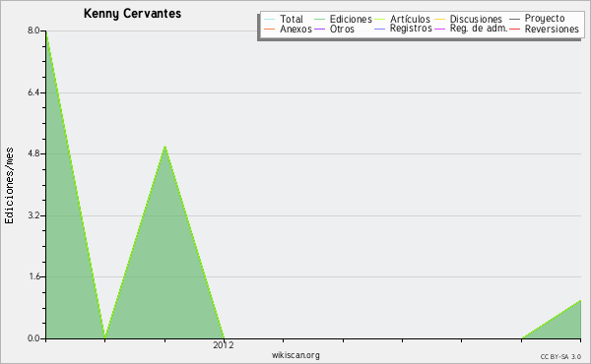Select the Anexos legend label

[295, 29]
